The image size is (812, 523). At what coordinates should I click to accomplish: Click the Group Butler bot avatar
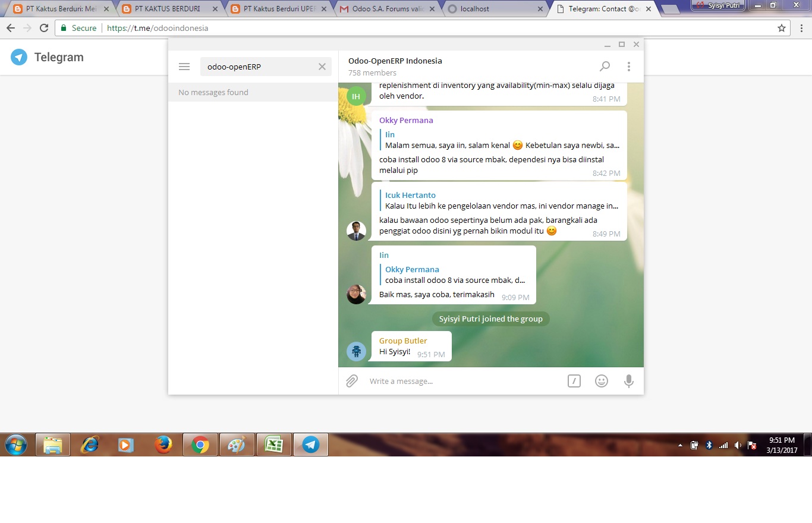click(356, 351)
